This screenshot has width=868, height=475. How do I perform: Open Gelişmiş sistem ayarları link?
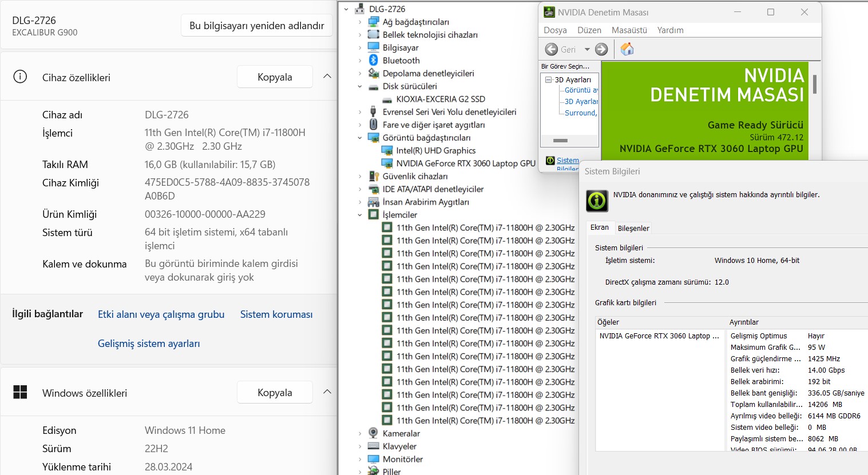click(149, 344)
